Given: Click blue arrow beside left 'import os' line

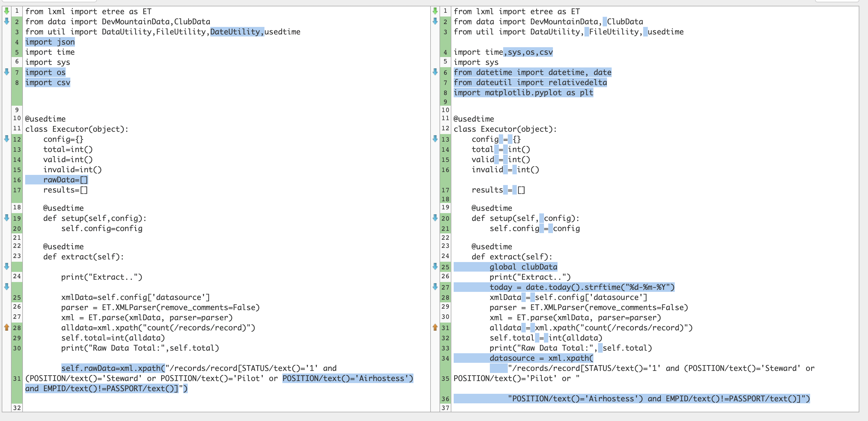Looking at the screenshot, I should (x=6, y=72).
